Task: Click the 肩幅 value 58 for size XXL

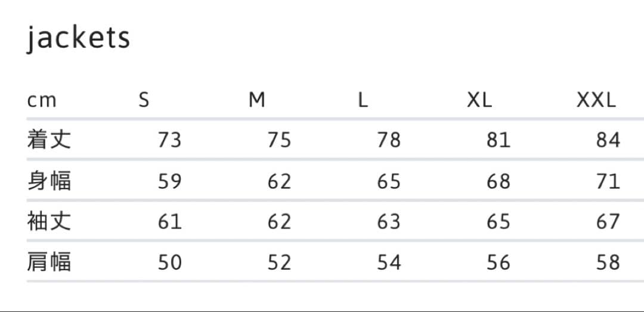Action: [608, 262]
